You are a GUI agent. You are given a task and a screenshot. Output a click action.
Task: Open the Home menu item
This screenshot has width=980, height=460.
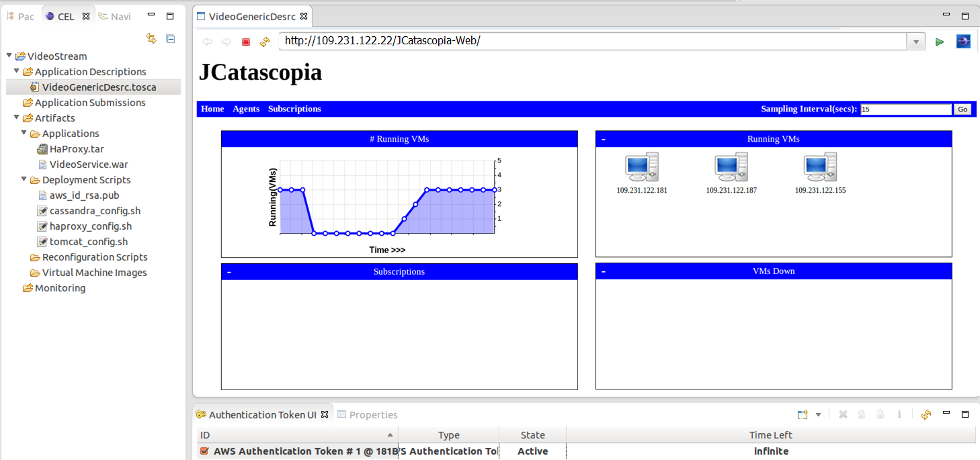coord(212,109)
